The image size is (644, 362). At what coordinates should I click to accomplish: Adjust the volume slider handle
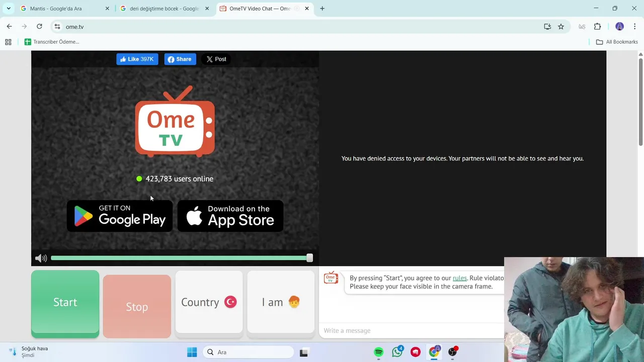point(309,258)
